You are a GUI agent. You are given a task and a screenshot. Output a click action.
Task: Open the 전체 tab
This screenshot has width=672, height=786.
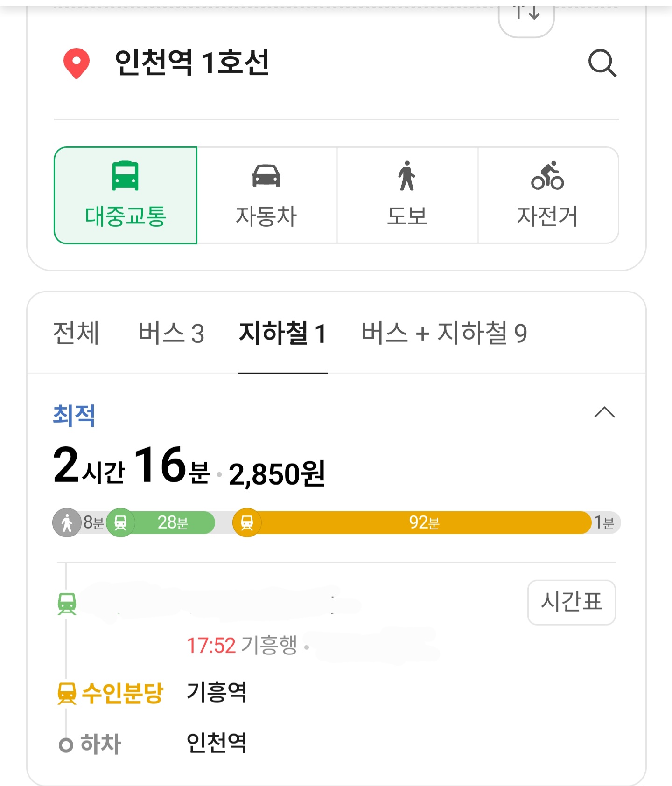tap(76, 334)
